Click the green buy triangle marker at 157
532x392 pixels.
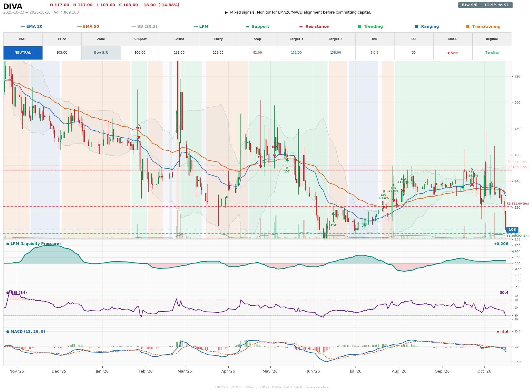coord(287,159)
